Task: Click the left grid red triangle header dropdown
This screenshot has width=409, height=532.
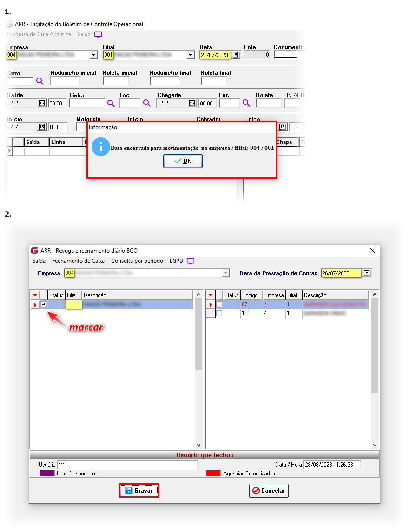Action: pos(35,295)
